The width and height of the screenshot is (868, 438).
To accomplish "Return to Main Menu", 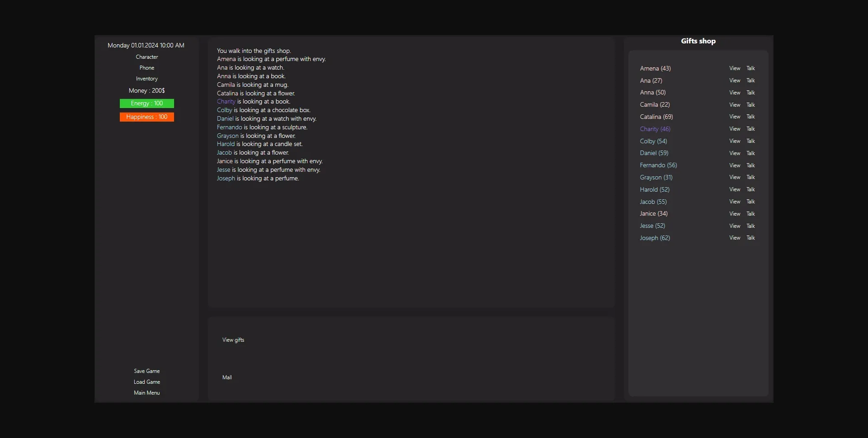I will click(146, 393).
